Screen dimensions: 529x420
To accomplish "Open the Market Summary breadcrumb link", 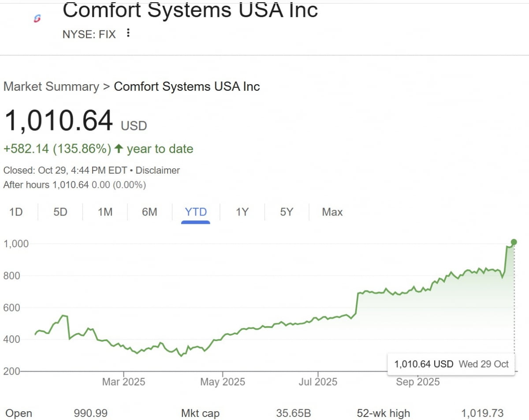I will point(51,86).
